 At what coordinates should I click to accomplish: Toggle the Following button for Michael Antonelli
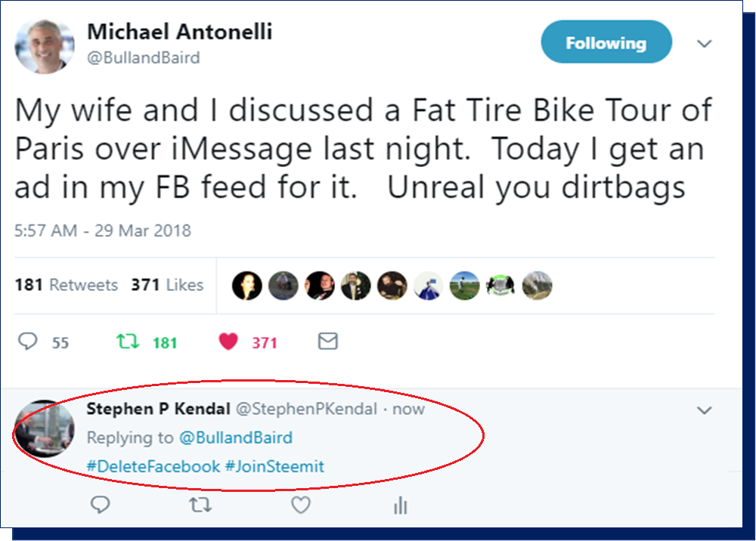point(606,42)
